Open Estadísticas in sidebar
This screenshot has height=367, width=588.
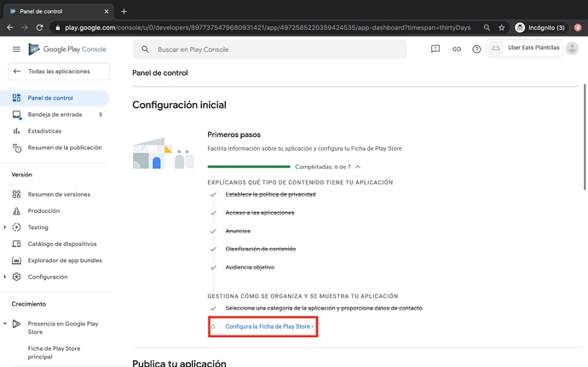coord(44,131)
